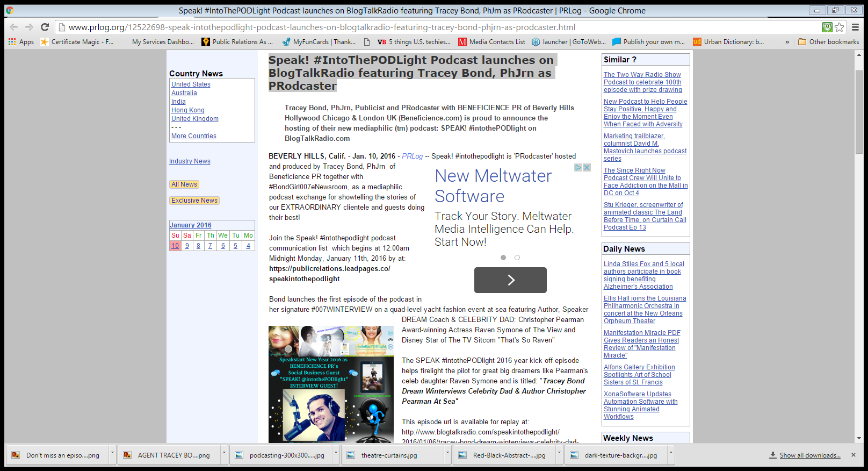Screen dimensions: 868x471
Task: Open the Chrome hamburger menu
Action: [x=856, y=27]
